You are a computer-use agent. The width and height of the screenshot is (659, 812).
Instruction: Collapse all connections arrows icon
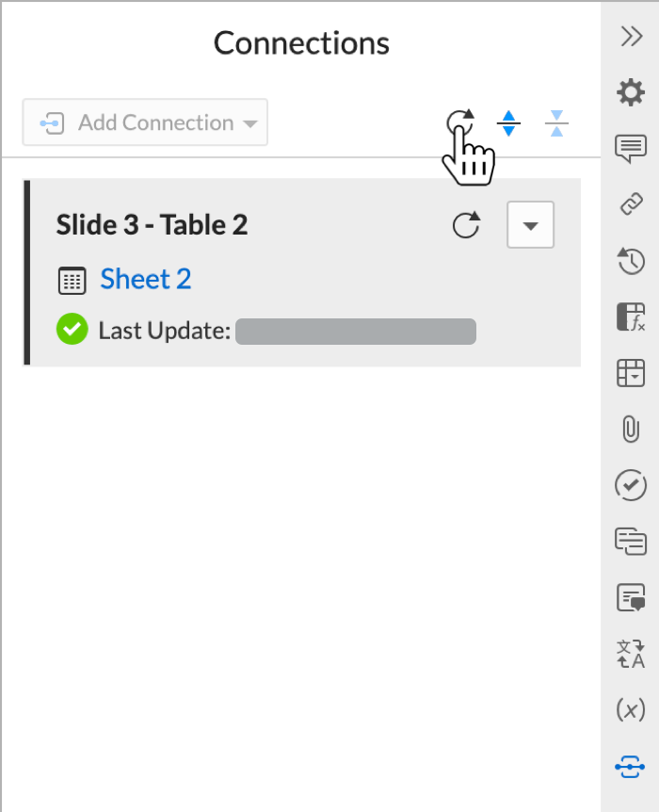(x=556, y=123)
